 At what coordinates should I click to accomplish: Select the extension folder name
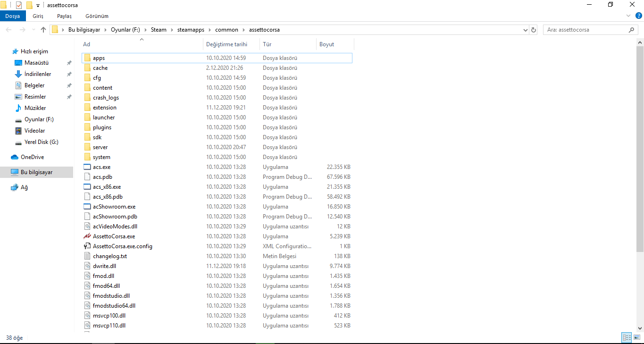click(105, 108)
